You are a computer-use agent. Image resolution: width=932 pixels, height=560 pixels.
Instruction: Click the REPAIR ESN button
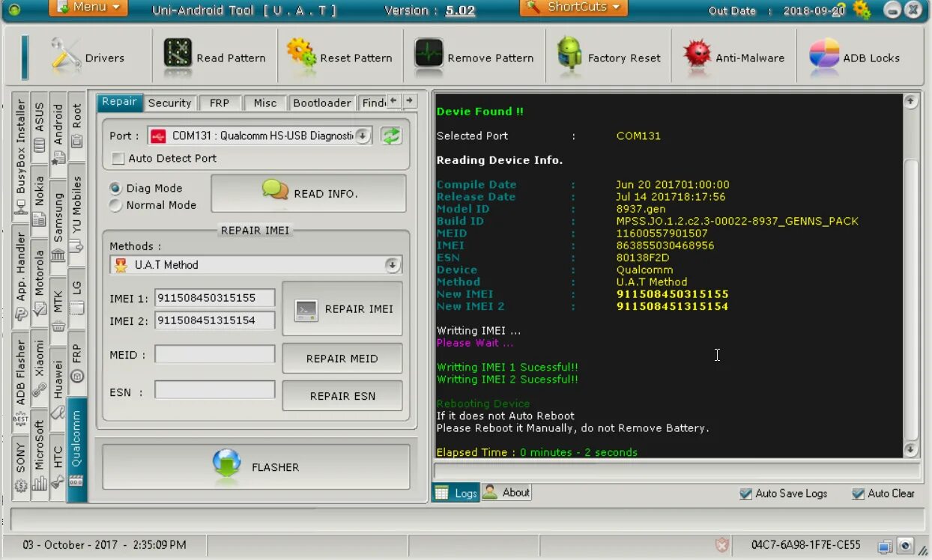tap(342, 396)
